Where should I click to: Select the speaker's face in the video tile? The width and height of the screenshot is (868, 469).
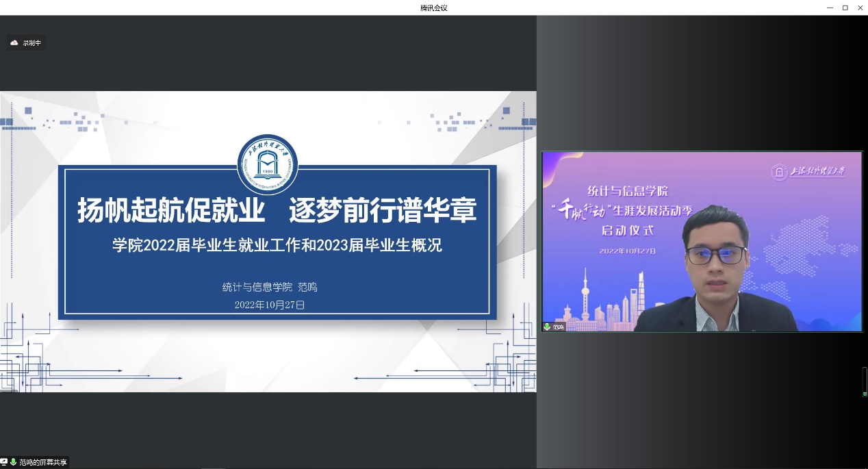pos(714,259)
